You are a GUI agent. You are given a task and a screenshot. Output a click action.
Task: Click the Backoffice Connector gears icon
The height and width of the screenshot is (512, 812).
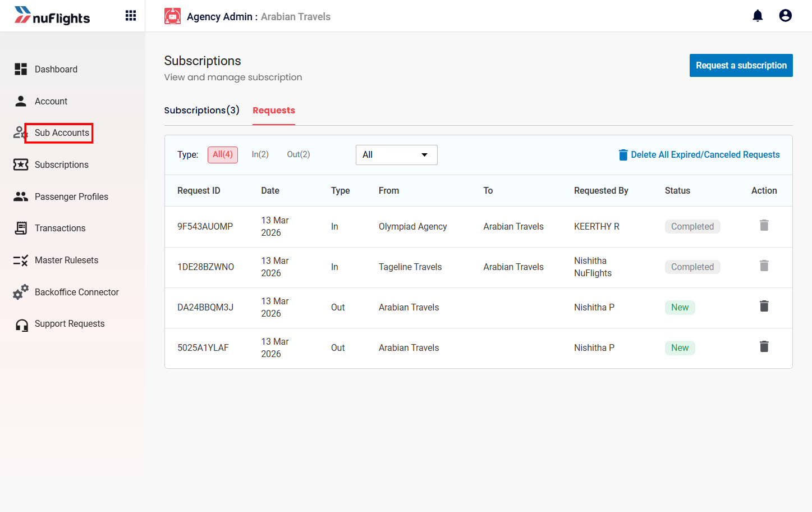pos(21,292)
